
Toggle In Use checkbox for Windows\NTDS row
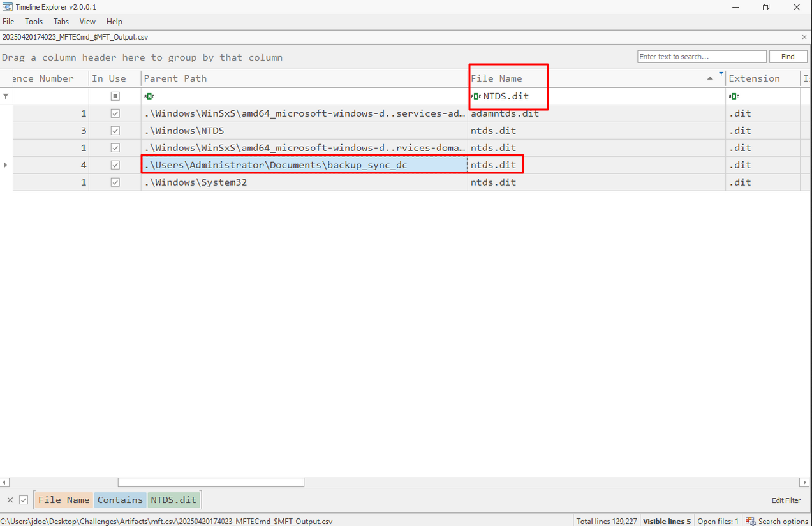[115, 131]
